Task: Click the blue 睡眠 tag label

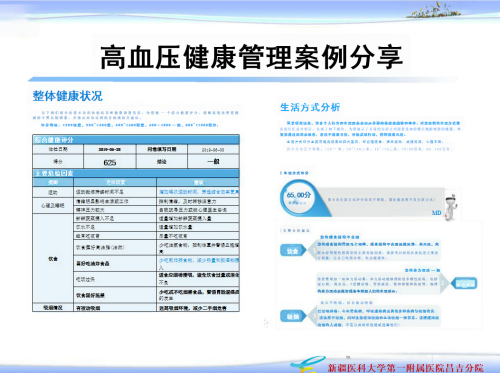Action: point(293,316)
